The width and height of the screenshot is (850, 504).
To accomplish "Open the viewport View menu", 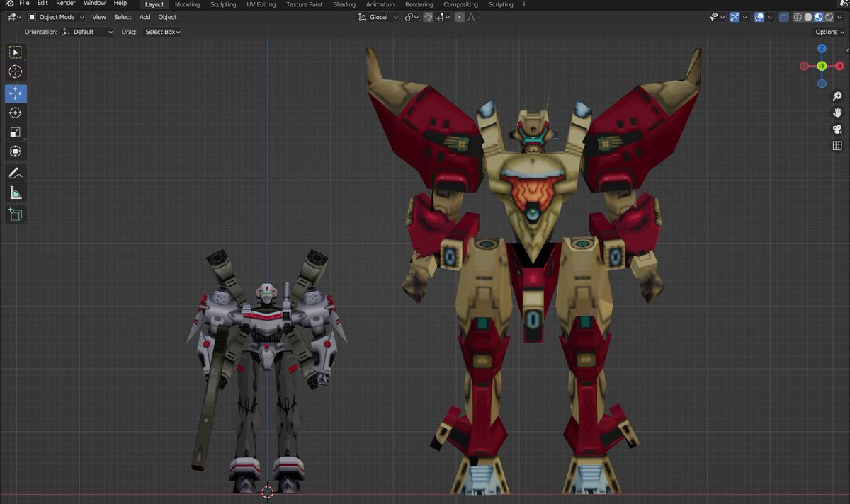I will click(x=99, y=17).
